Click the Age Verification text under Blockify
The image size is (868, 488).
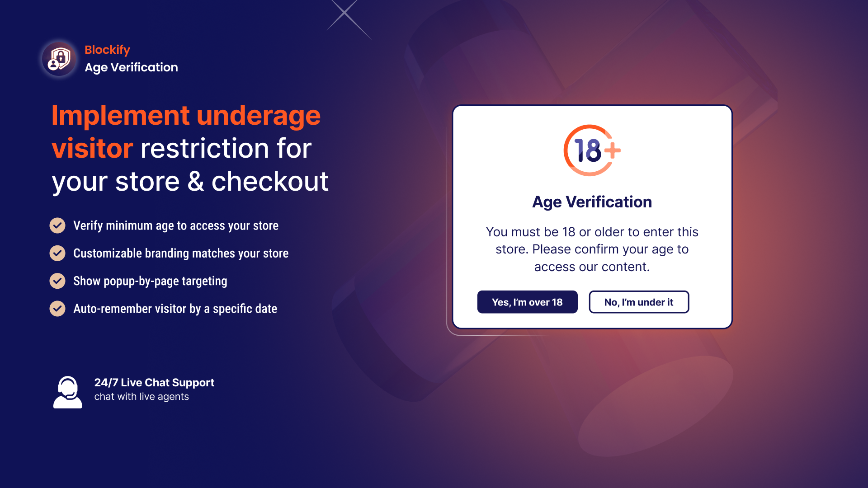pos(131,67)
